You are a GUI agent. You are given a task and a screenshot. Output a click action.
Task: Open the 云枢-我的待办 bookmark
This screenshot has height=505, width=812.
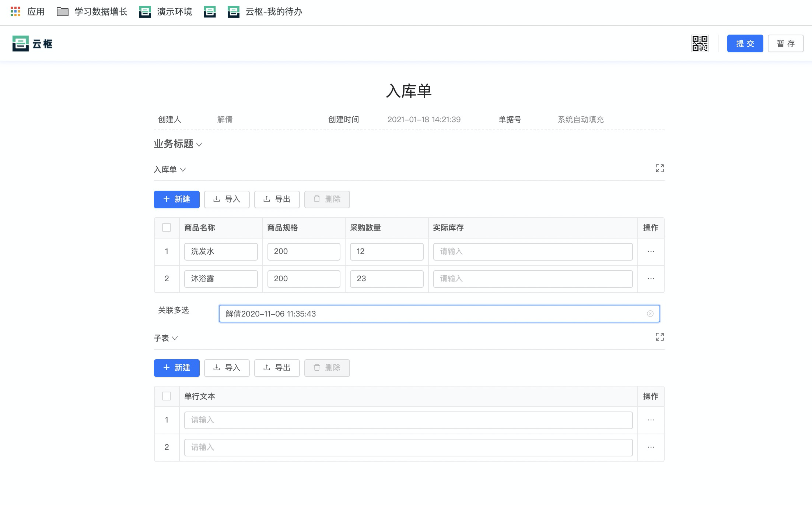click(x=265, y=12)
